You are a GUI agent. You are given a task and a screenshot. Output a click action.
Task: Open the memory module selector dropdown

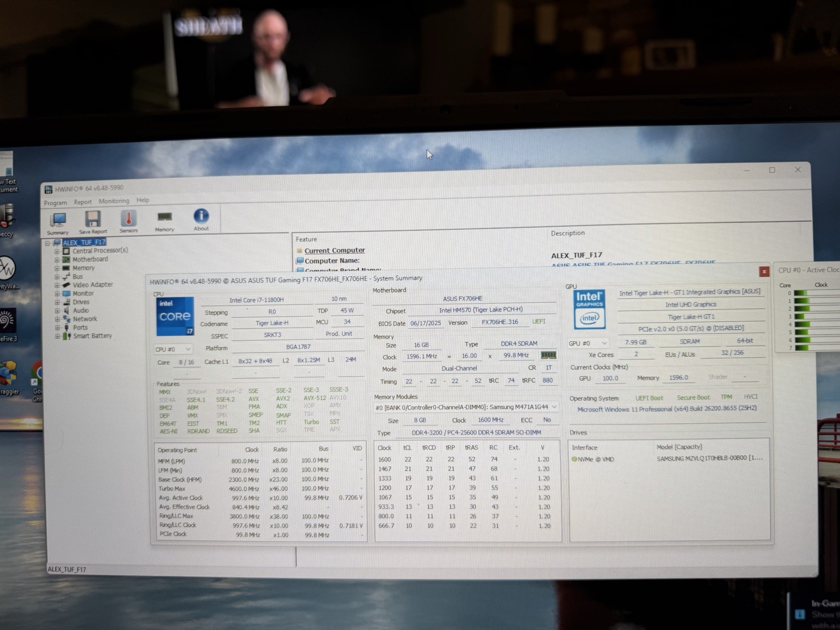point(466,407)
